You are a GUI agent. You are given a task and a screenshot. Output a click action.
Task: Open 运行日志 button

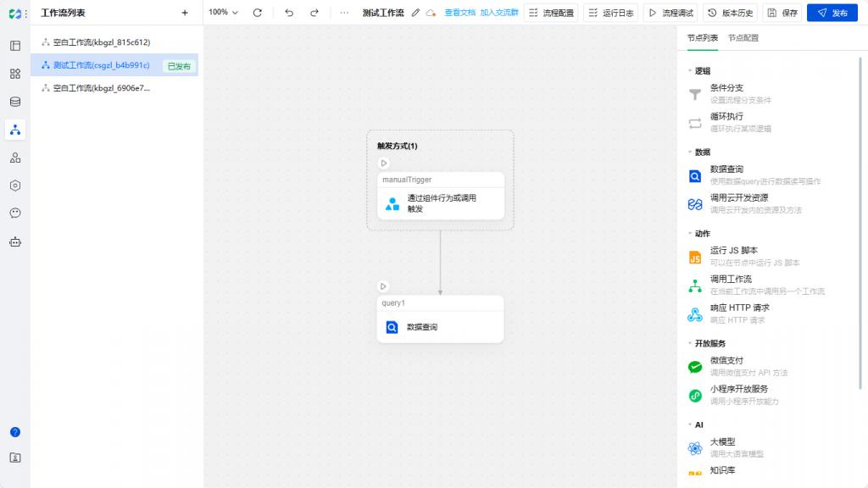pyautogui.click(x=611, y=13)
